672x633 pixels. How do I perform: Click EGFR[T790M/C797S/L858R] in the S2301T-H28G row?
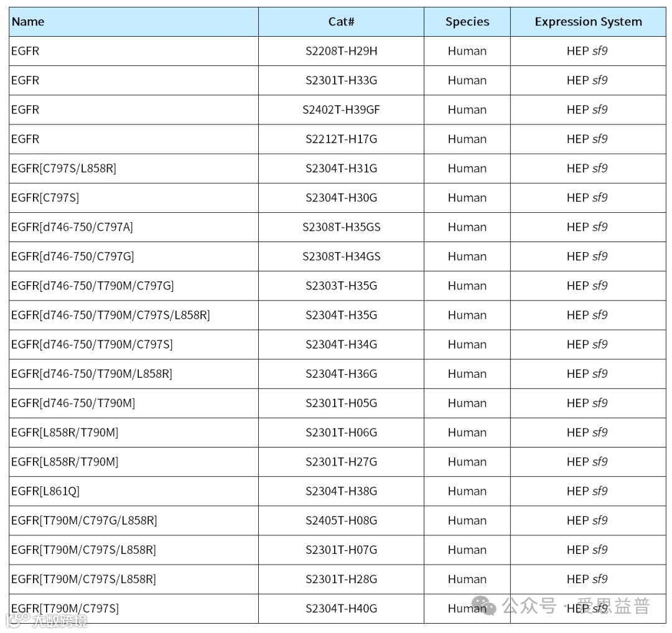83,579
